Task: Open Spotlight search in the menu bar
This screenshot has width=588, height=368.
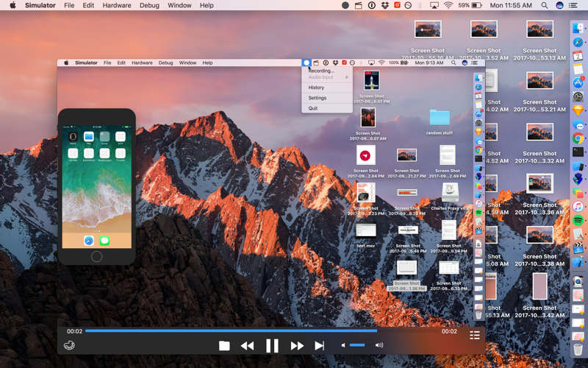Action: 545,5
